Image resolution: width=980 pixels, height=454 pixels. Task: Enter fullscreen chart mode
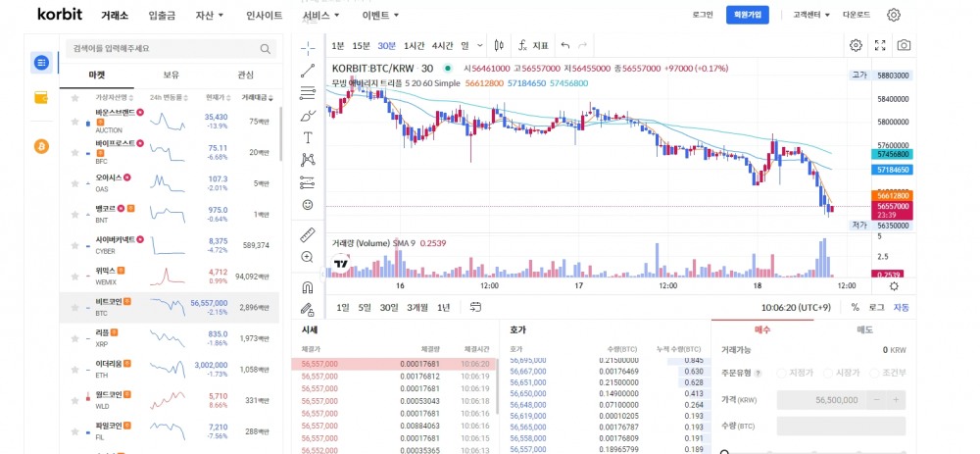[880, 45]
